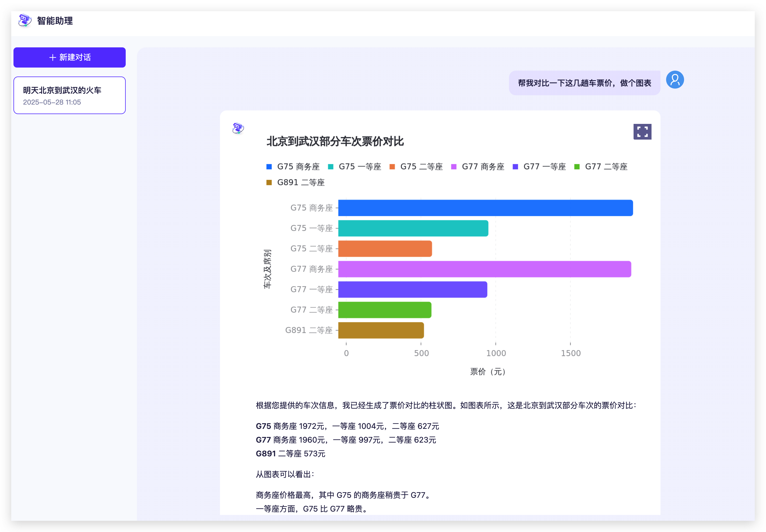Start a new chat with 新建对话
766x532 pixels.
point(69,57)
